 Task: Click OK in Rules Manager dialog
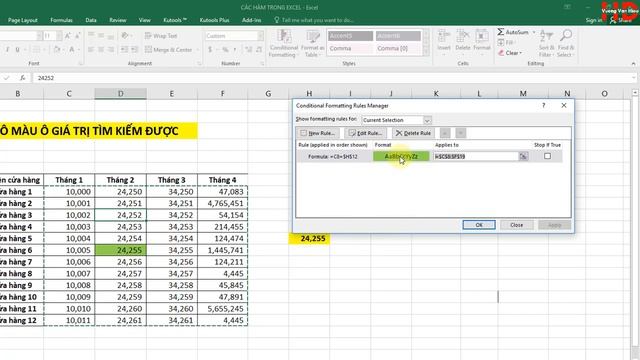pos(479,225)
